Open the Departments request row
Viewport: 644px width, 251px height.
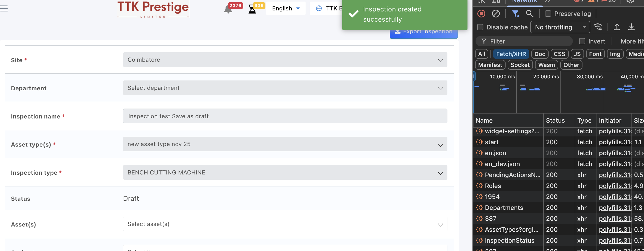(x=504, y=208)
